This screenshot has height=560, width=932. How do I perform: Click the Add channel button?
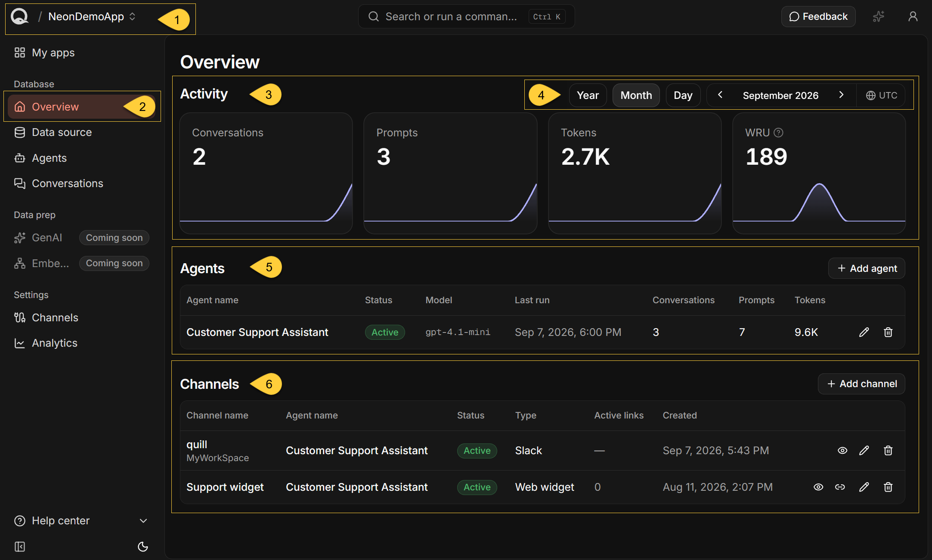861,384
